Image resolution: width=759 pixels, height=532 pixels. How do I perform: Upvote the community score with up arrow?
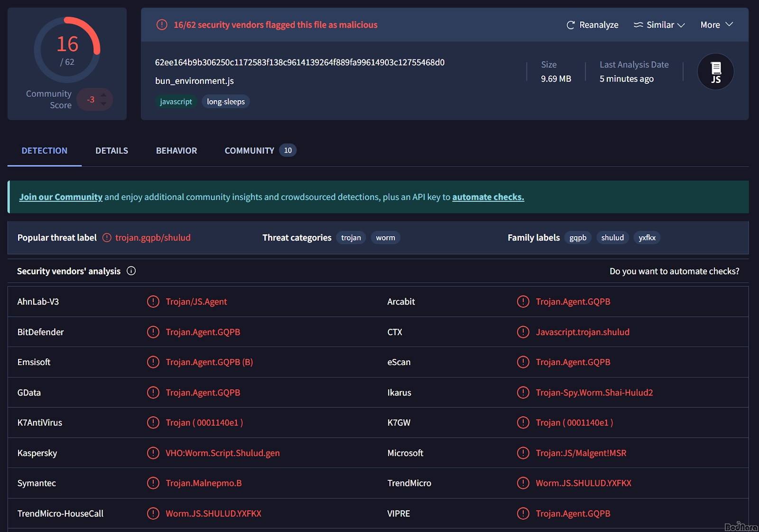click(104, 95)
